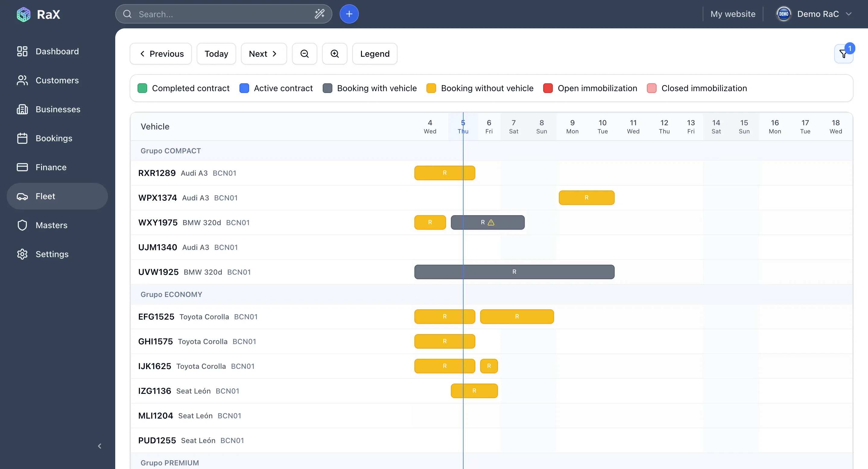Jump to Today in the planner
This screenshot has height=469, width=868.
coord(216,54)
